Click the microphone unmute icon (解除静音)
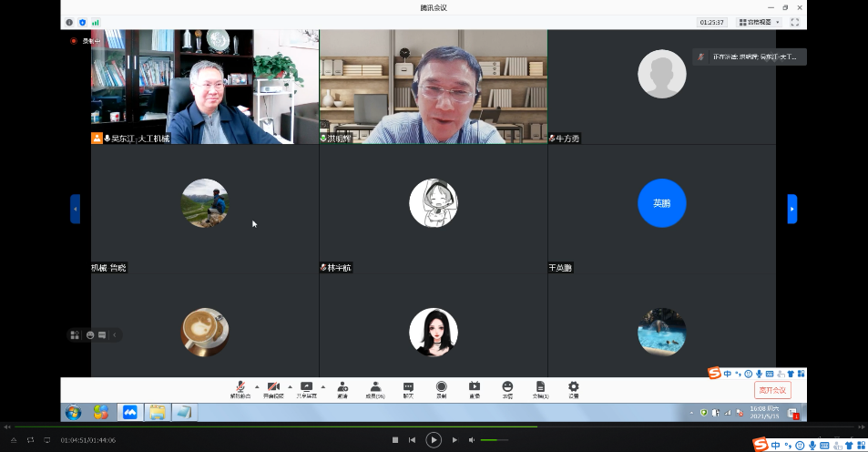 coord(240,388)
